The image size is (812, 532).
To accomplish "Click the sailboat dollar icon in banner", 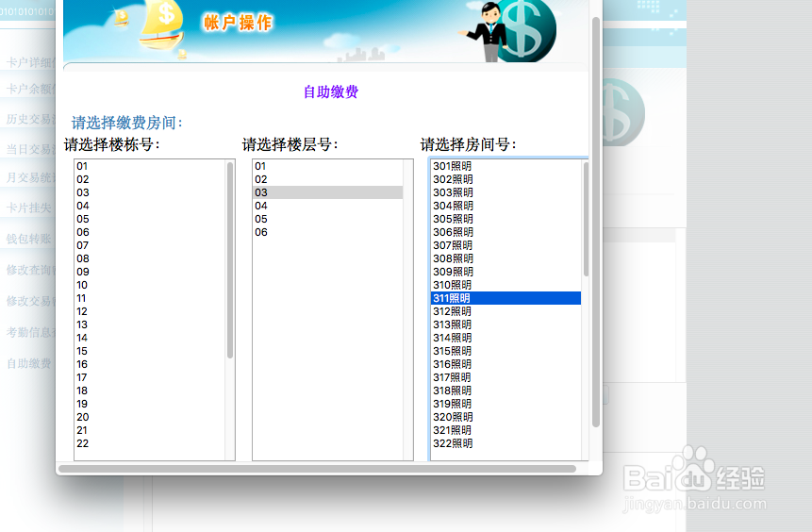I will 162,25.
